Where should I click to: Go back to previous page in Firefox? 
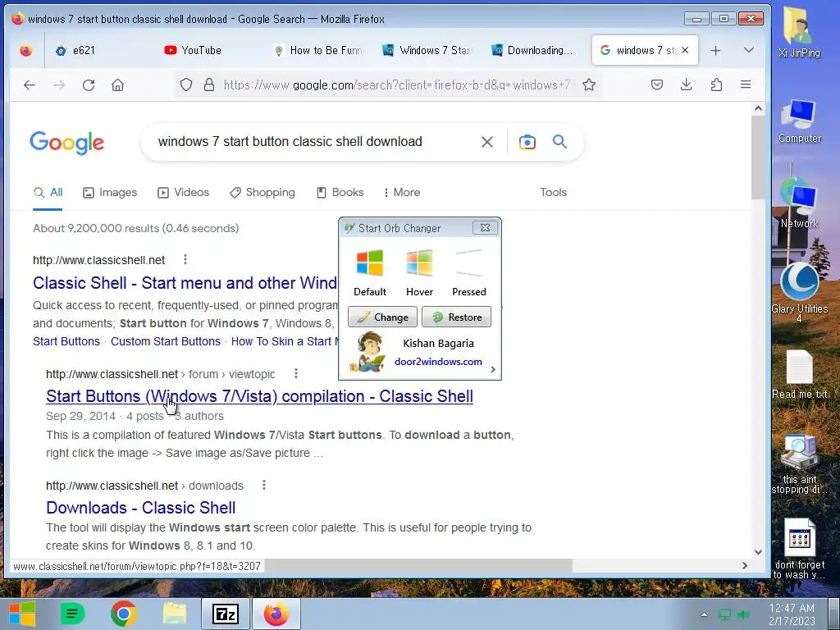coord(30,84)
